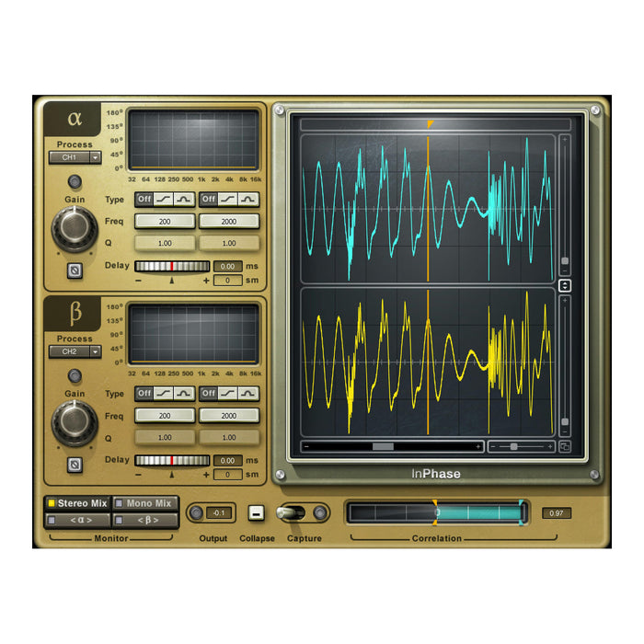Viewport: 644px width, 644px height.
Task: Edit alpha delay ms value field
Action: click(x=227, y=266)
